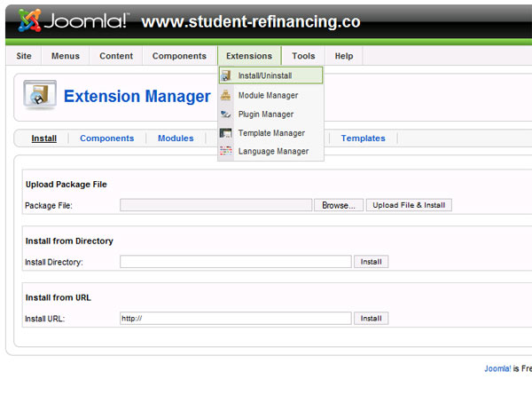Switch to the Templates submenu tab

coord(363,138)
